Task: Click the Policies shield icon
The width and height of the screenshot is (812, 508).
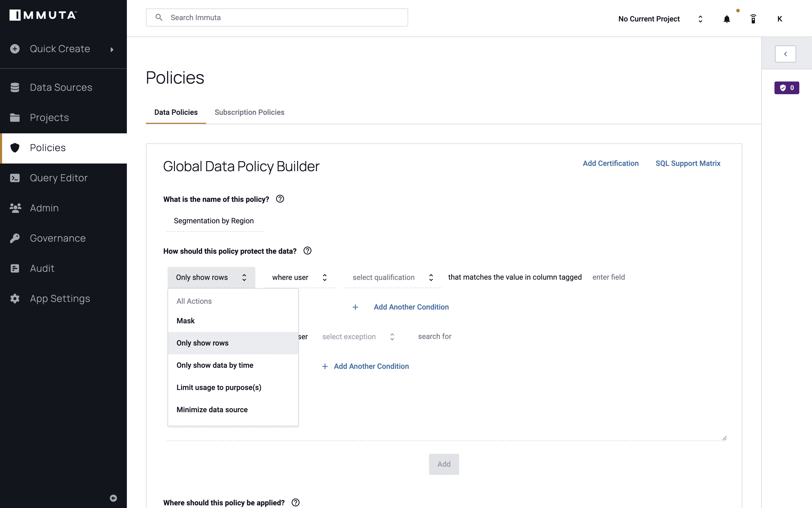Action: click(15, 148)
